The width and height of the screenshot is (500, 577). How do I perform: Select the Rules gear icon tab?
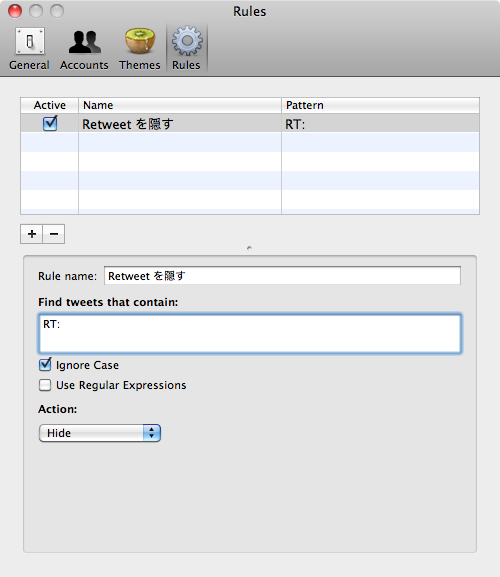[187, 49]
